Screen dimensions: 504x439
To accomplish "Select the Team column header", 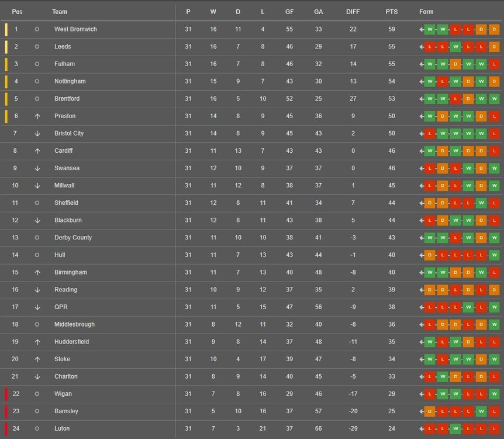I will click(x=60, y=12).
